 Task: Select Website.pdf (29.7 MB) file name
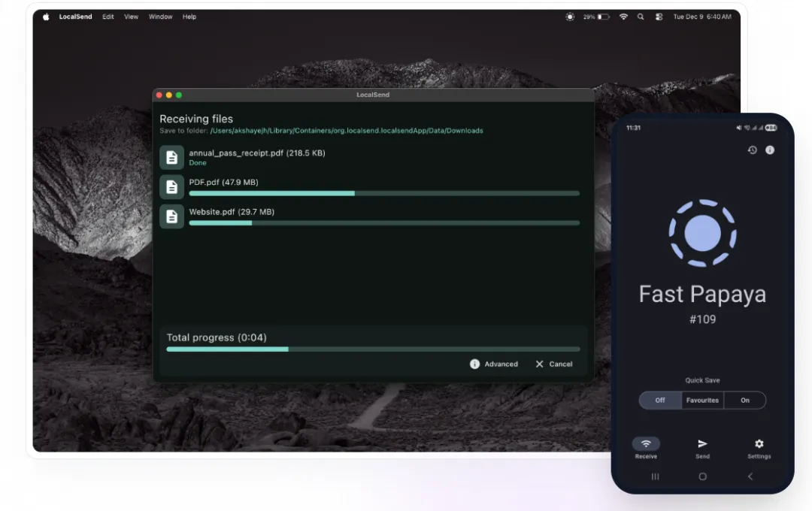click(x=232, y=212)
